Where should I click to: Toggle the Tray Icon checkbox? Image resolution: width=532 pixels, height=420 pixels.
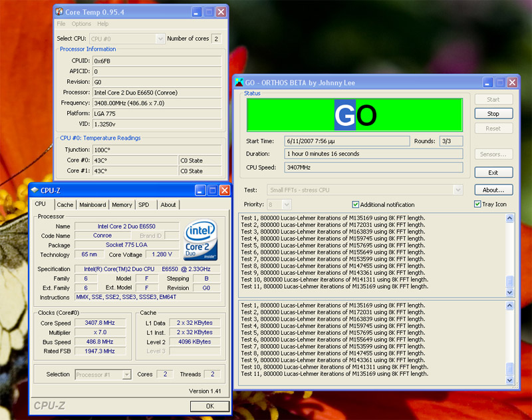[x=477, y=204]
